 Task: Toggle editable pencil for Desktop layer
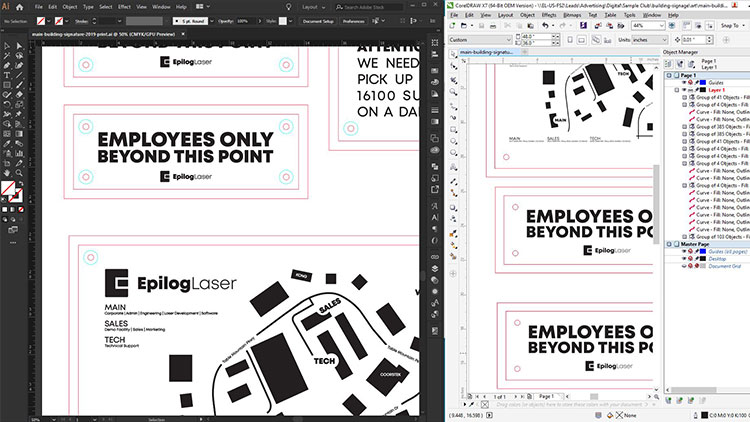click(x=696, y=258)
